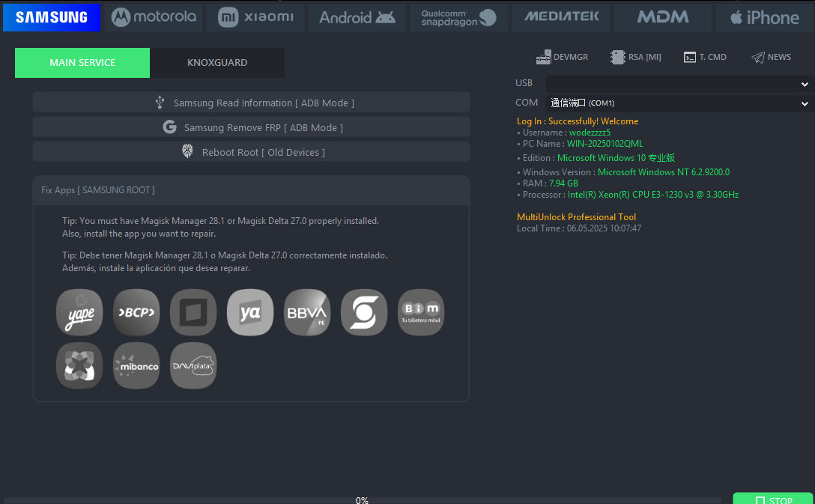The width and height of the screenshot is (815, 504).
Task: Open the MediaTek tab
Action: (x=561, y=17)
